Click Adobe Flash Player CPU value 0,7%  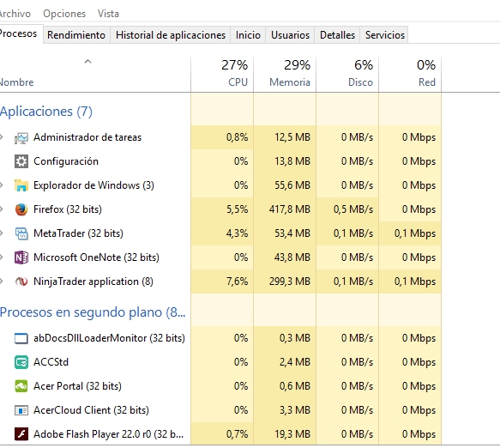pos(237,434)
